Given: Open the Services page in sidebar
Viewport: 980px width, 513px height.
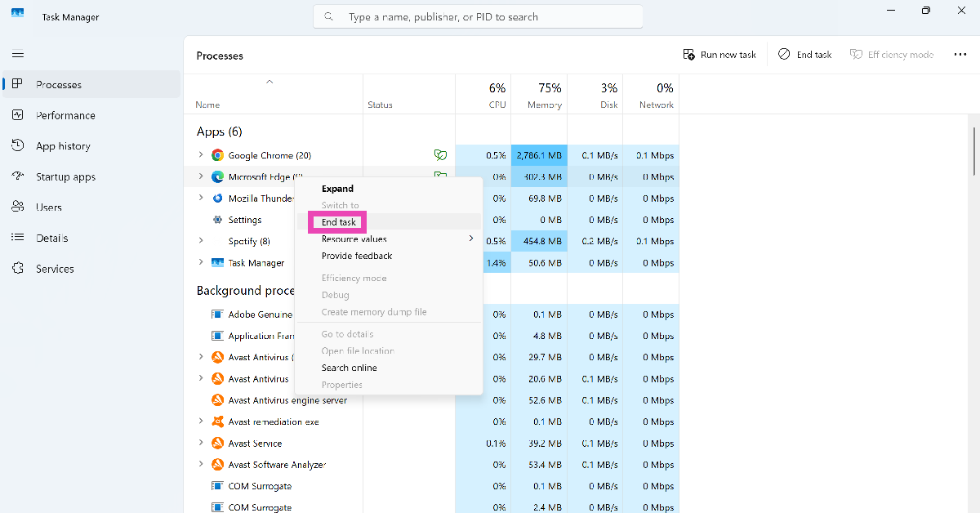Looking at the screenshot, I should point(55,269).
